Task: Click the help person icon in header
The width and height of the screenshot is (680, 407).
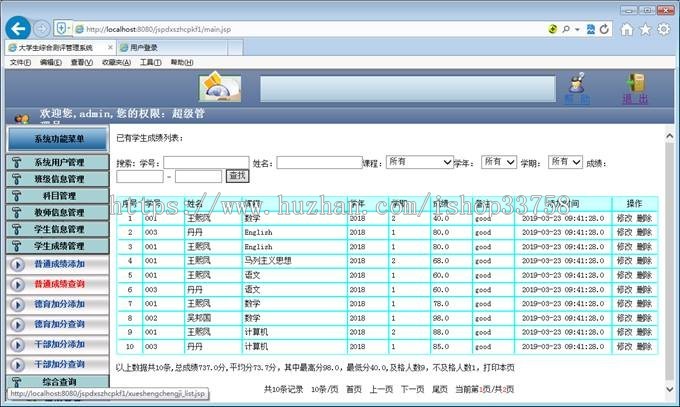Action: tap(577, 83)
